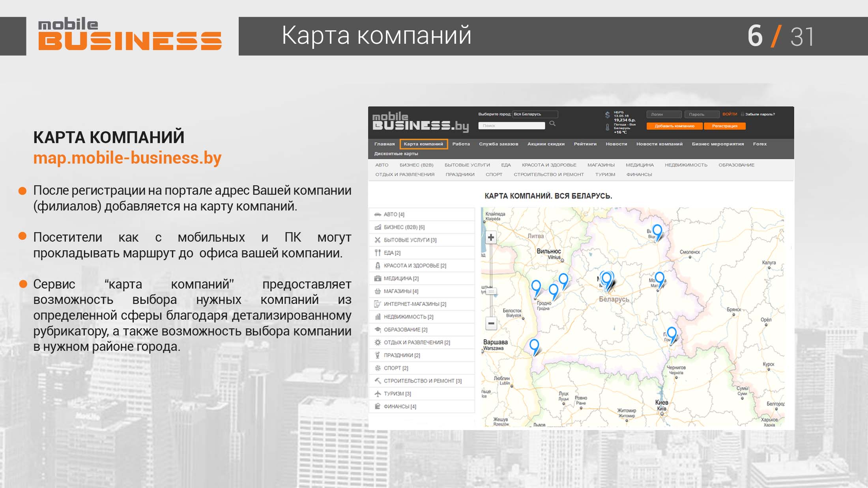This screenshot has height=488, width=868.
Task: Open Акции скидки menu item
Action: tap(546, 144)
